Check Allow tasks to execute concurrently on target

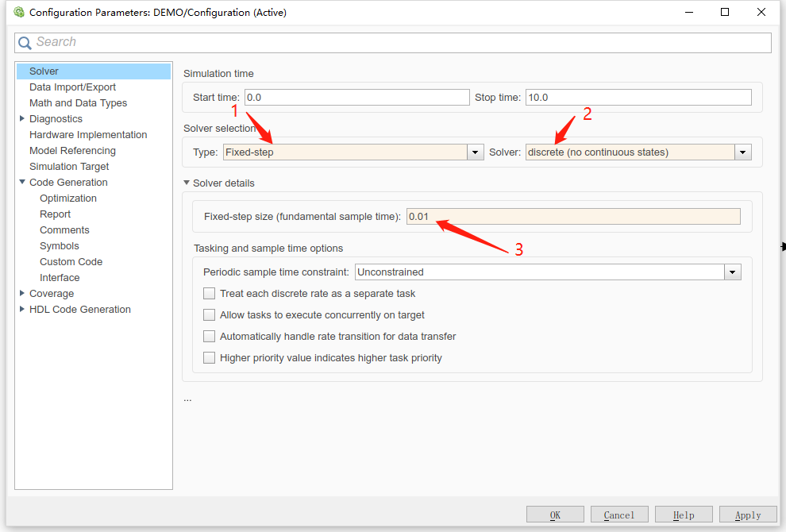tap(210, 315)
